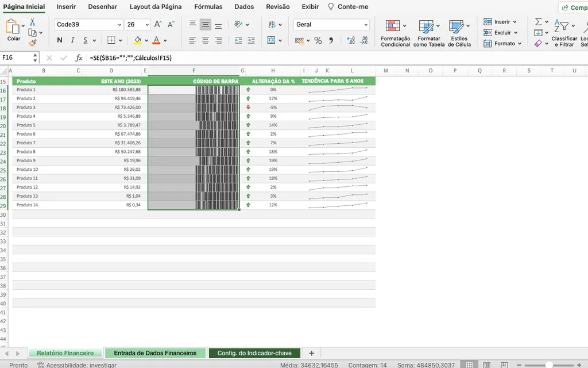This screenshot has width=588, height=368.
Task: Cut selection with the scissors icon
Action: click(x=33, y=22)
